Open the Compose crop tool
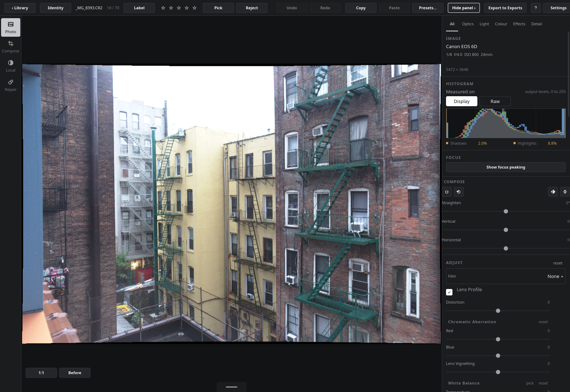Image resolution: width=570 pixels, height=392 pixels. [x=11, y=47]
